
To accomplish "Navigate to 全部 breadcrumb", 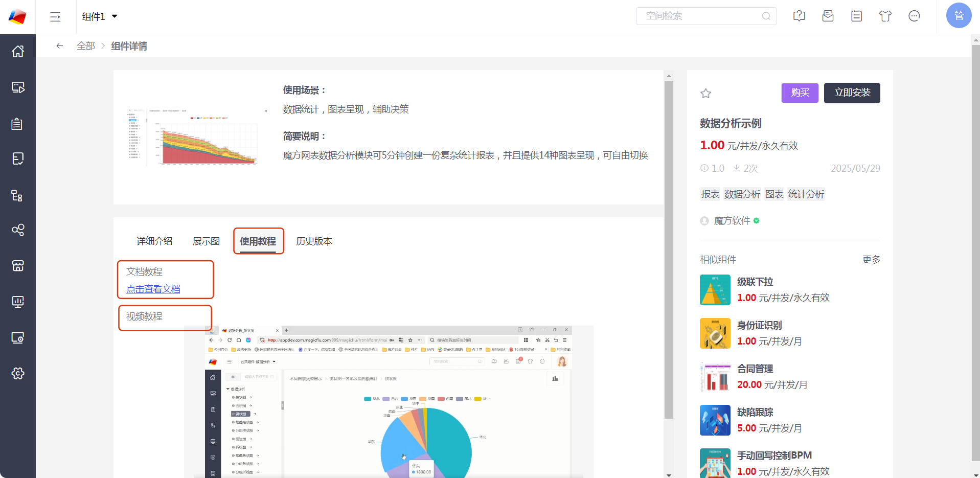I will [x=86, y=46].
